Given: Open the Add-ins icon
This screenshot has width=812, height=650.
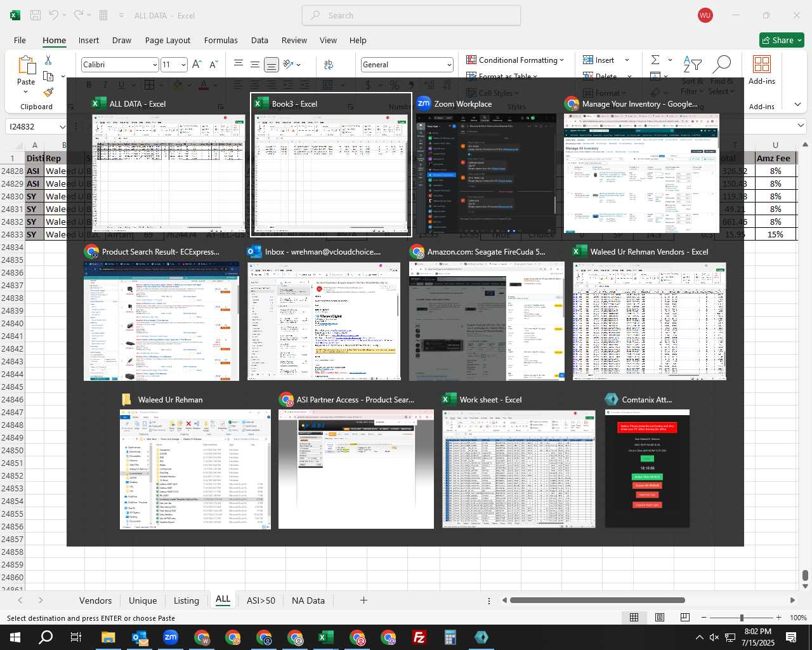Looking at the screenshot, I should [x=762, y=65].
